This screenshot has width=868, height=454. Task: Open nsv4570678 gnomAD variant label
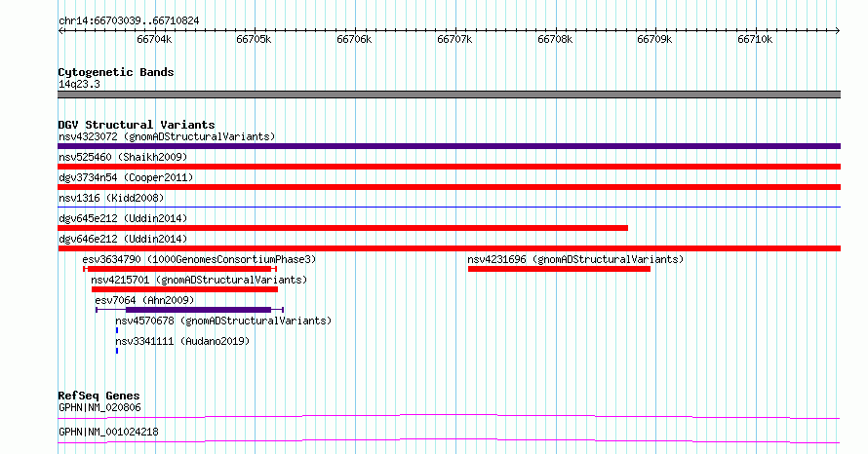tap(223, 321)
